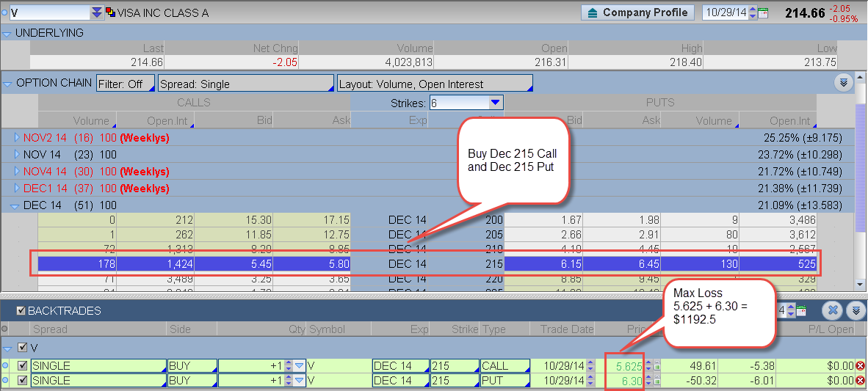Change the PUT type dropdown
868x391 pixels.
pos(504,381)
